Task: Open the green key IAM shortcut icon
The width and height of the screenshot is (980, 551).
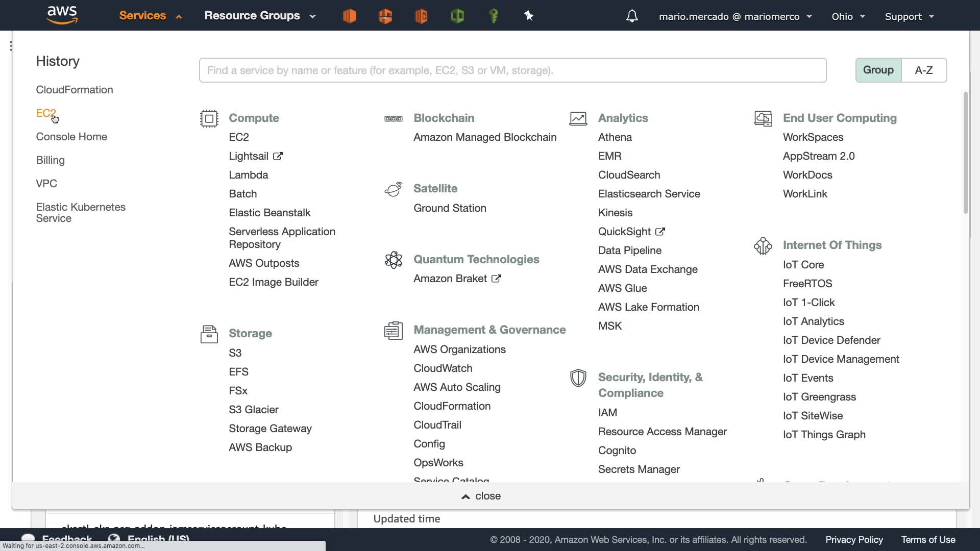Action: pos(493,16)
